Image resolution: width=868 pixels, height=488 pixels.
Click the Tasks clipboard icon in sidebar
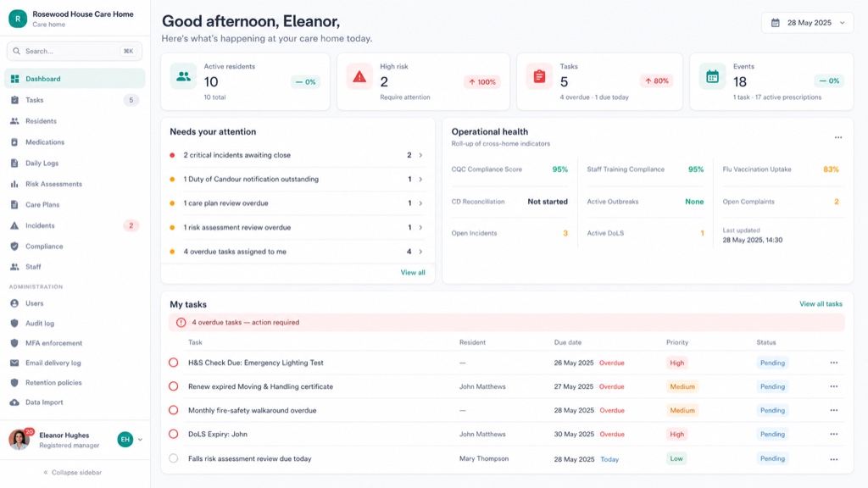(15, 100)
